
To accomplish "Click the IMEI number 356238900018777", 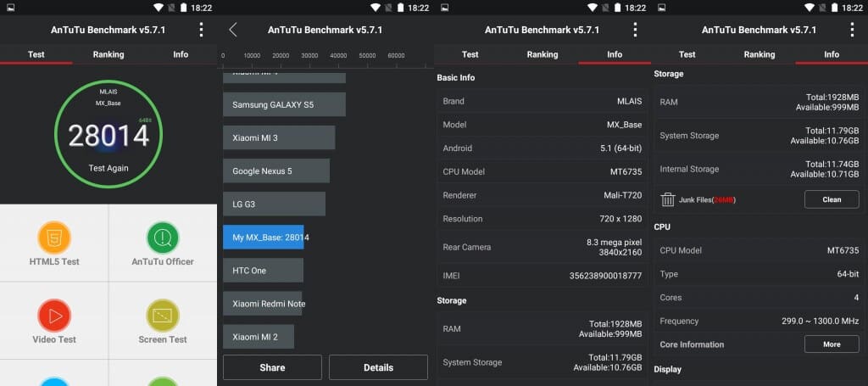I will 605,275.
